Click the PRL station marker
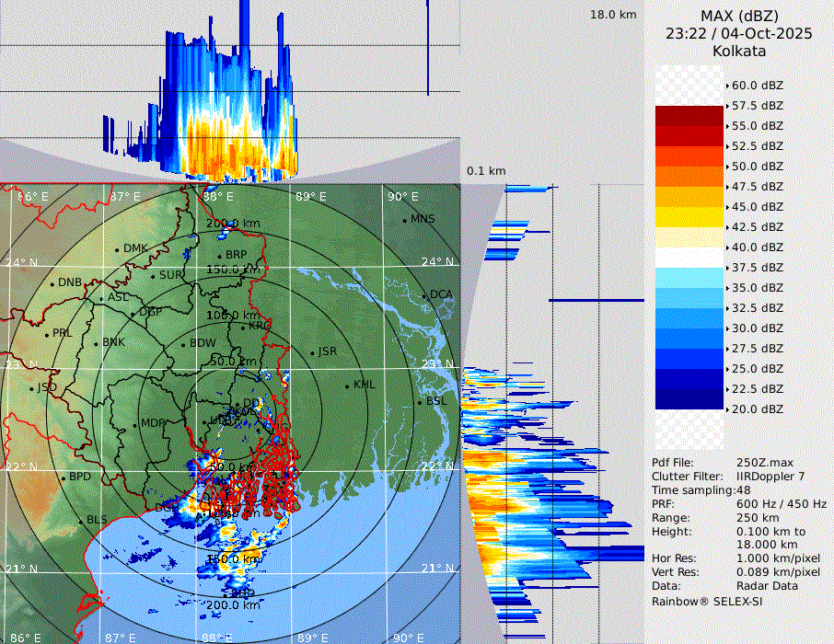This screenshot has width=834, height=644. [x=47, y=333]
